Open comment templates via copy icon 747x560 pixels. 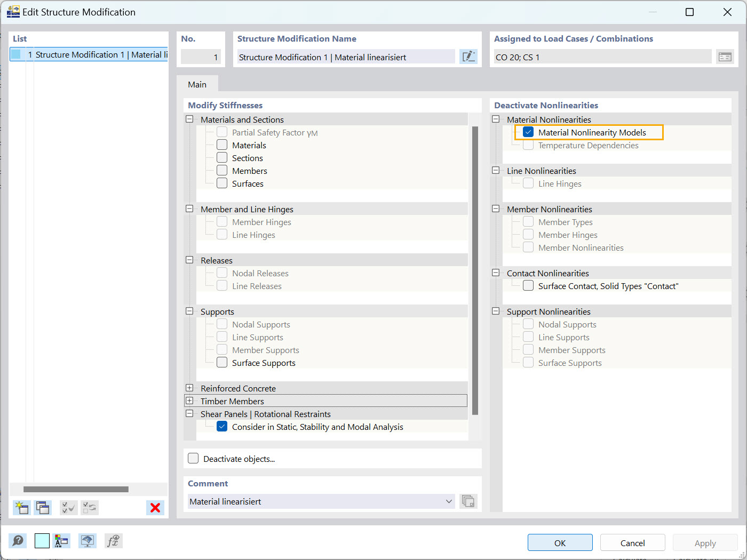(x=468, y=501)
